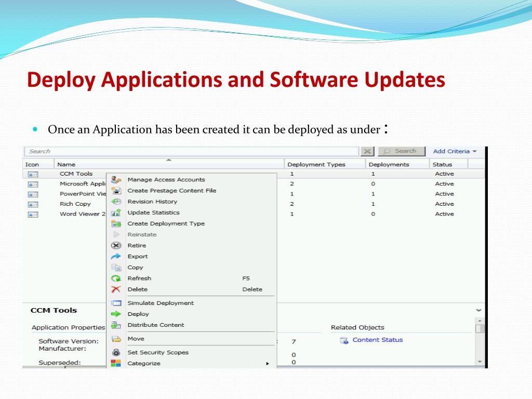Click the CCM Tools application icon

(33, 175)
